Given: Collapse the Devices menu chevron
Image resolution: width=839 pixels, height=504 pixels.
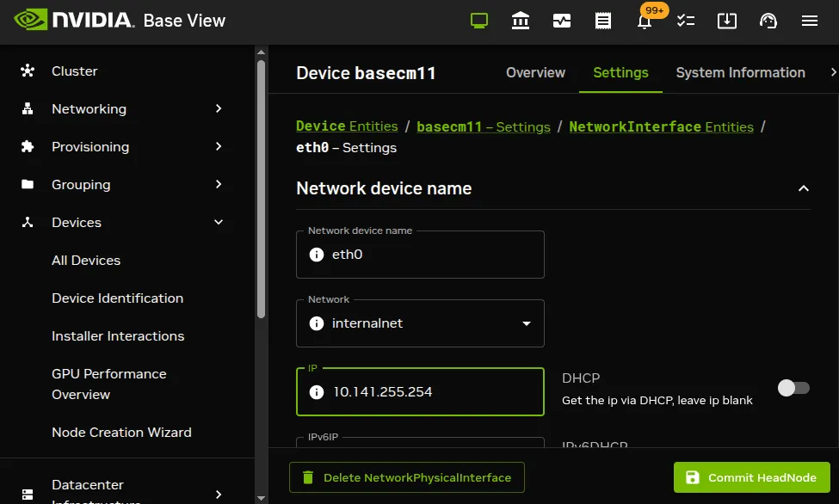Looking at the screenshot, I should coord(219,222).
